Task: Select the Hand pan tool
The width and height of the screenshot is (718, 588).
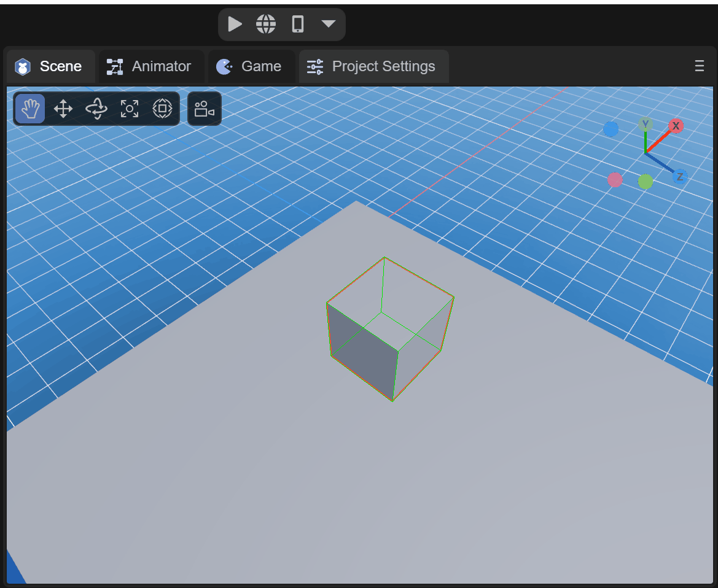Action: pos(30,109)
